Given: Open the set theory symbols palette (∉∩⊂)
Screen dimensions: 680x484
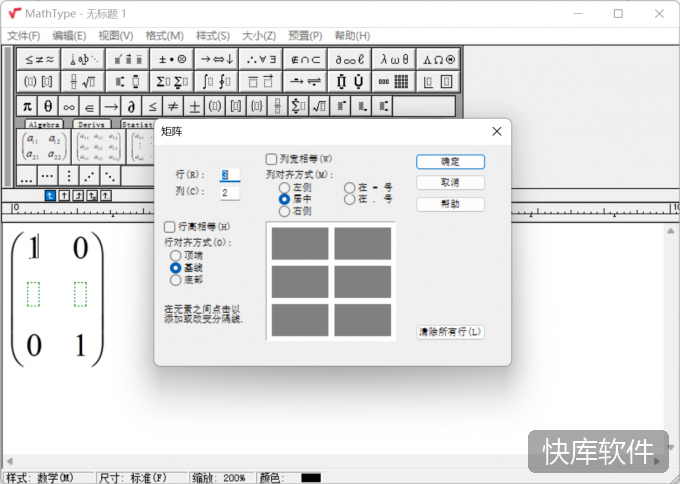Looking at the screenshot, I should pyautogui.click(x=305, y=59).
